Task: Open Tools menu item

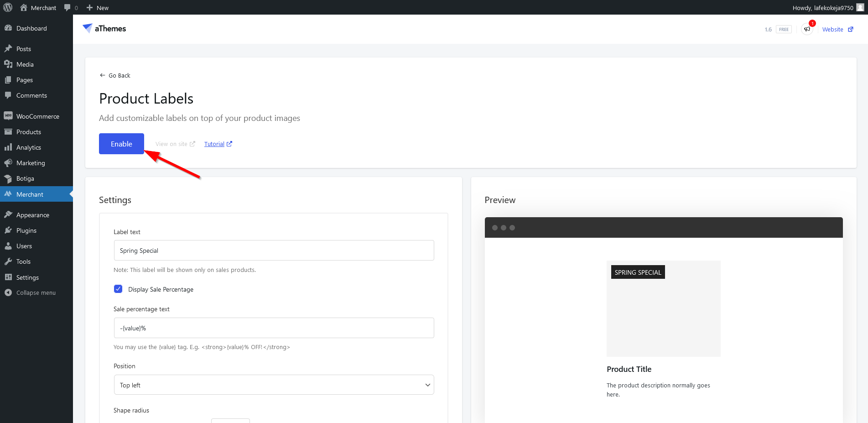Action: click(36, 261)
